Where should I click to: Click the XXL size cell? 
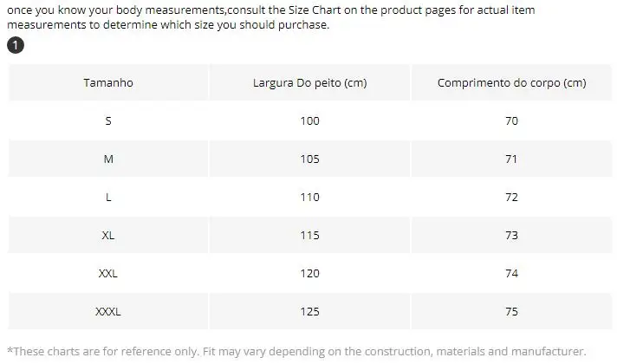(x=108, y=274)
